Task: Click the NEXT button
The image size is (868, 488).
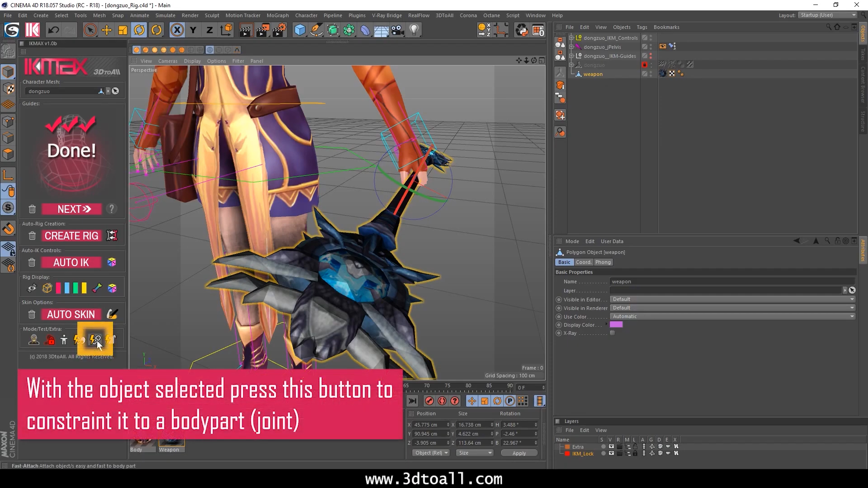Action: 72,209
